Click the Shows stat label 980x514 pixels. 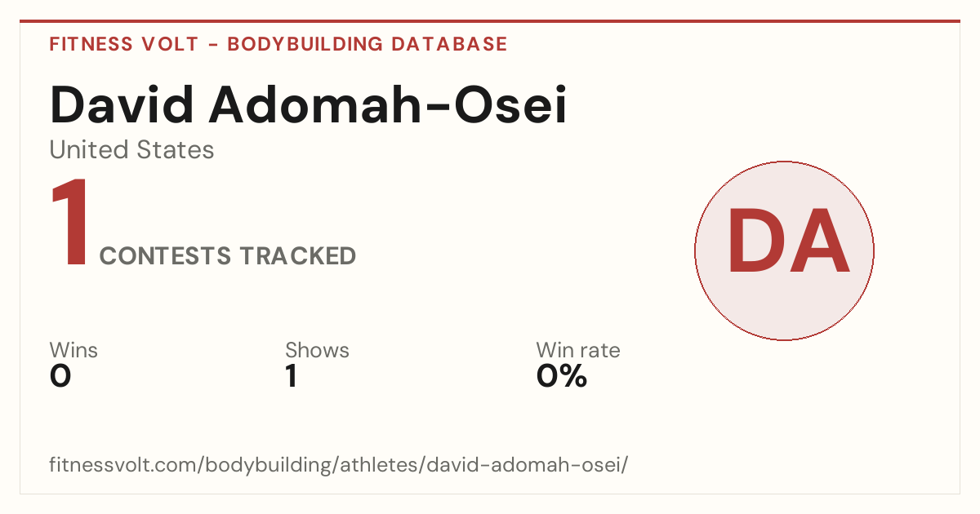click(317, 350)
